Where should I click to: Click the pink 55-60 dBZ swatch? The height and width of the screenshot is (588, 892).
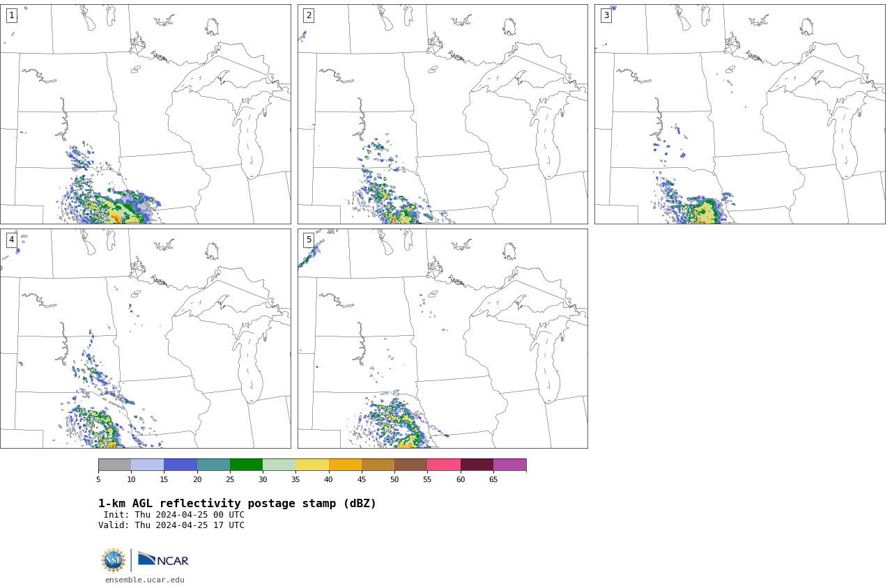tap(444, 465)
